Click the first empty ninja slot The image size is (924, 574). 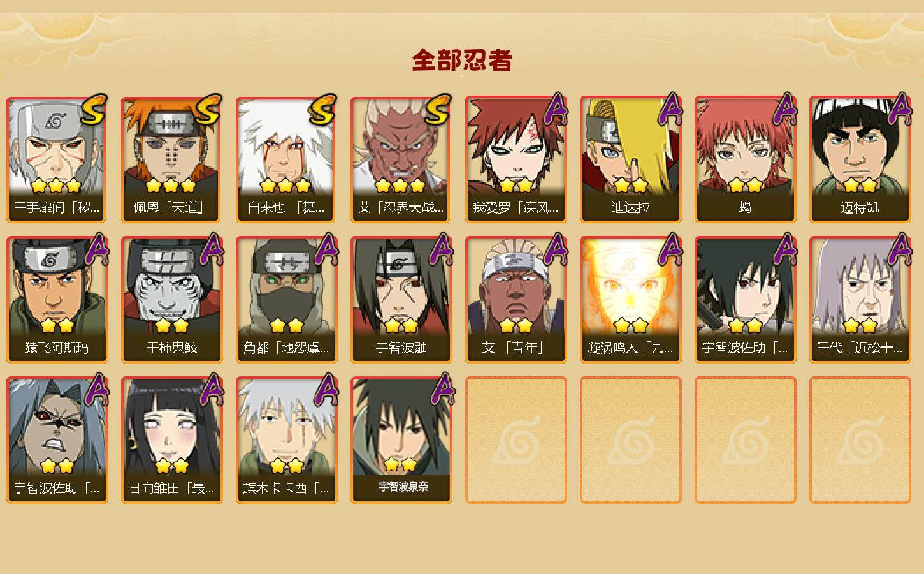(516, 440)
